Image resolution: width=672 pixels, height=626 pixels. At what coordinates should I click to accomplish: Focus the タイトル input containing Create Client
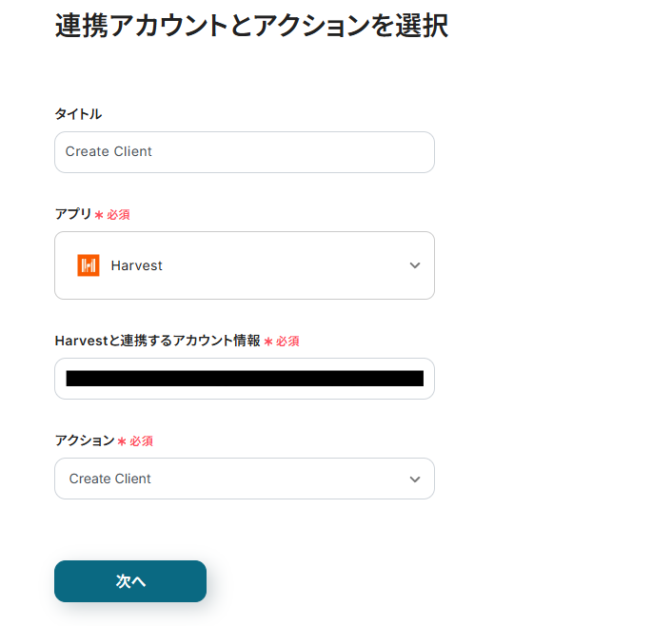[x=245, y=152]
